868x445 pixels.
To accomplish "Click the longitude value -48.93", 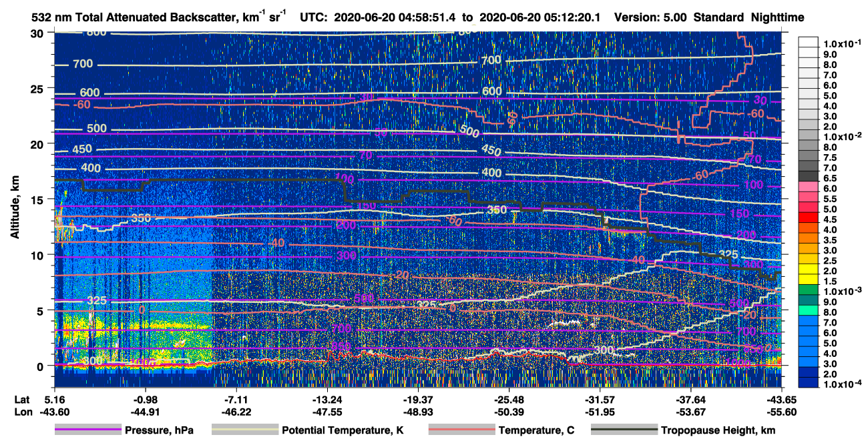I will click(x=417, y=412).
